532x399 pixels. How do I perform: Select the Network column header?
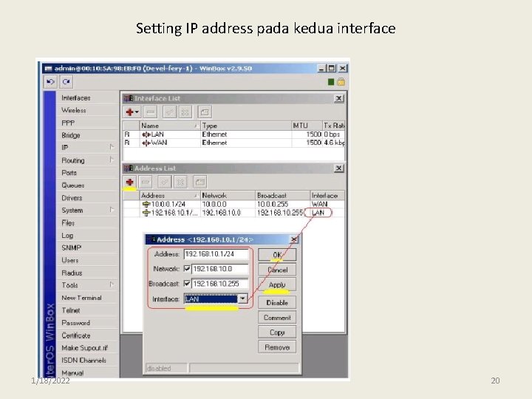[228, 195]
